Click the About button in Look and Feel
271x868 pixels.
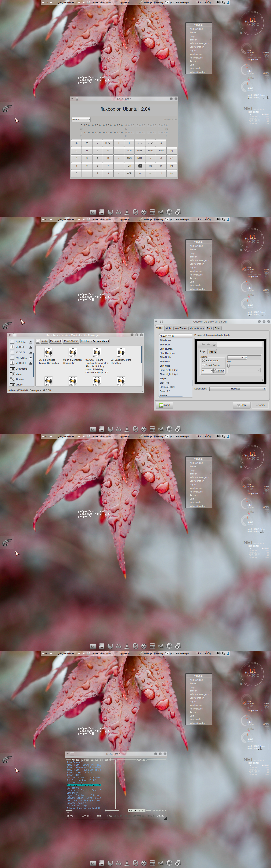165,405
